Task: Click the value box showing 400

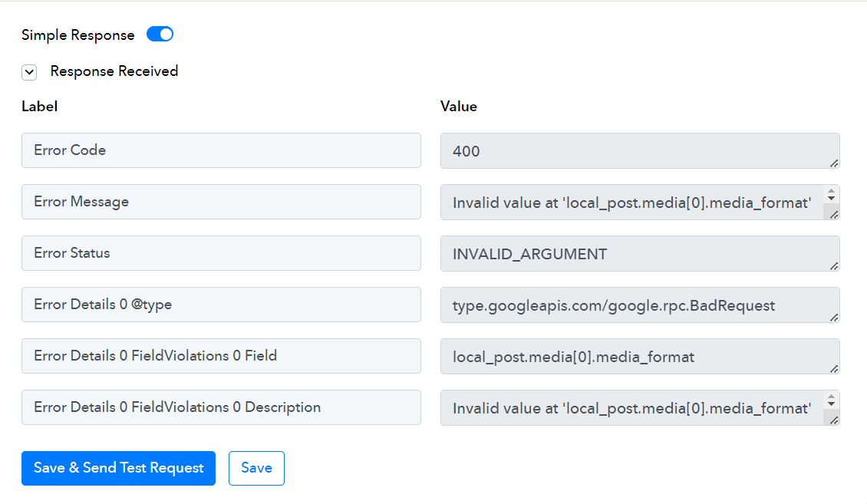Action: tap(640, 151)
